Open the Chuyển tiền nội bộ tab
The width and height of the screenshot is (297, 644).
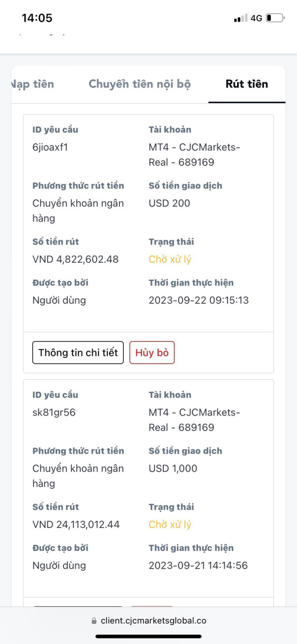coord(140,84)
